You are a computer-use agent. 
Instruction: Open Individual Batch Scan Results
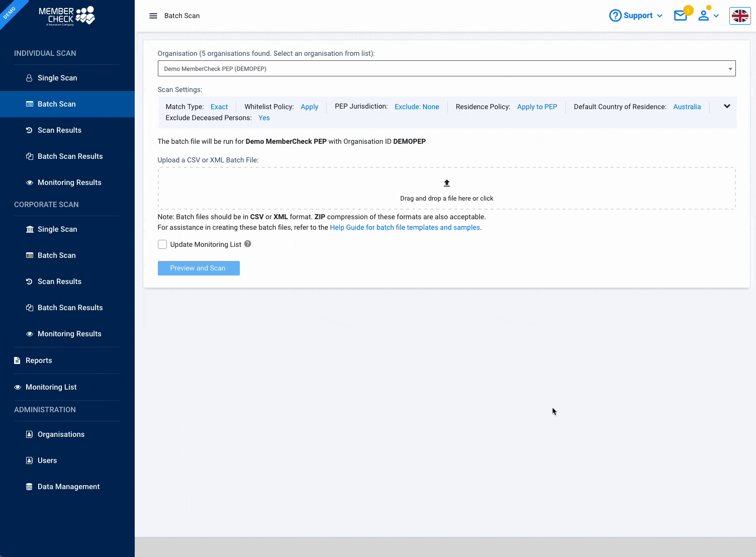click(x=67, y=156)
